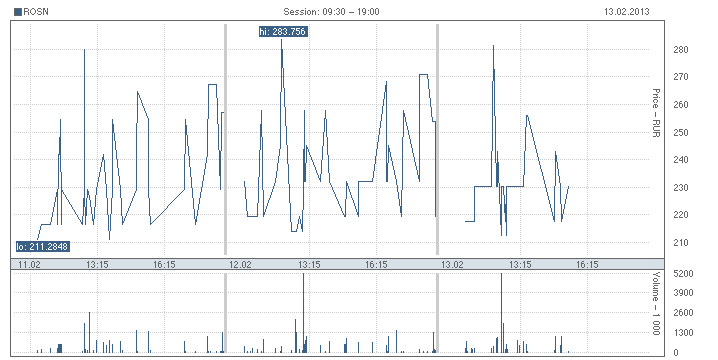Viewport: 718px width, 360px height.
Task: Click the first 16:15 time label
Action: (x=164, y=265)
